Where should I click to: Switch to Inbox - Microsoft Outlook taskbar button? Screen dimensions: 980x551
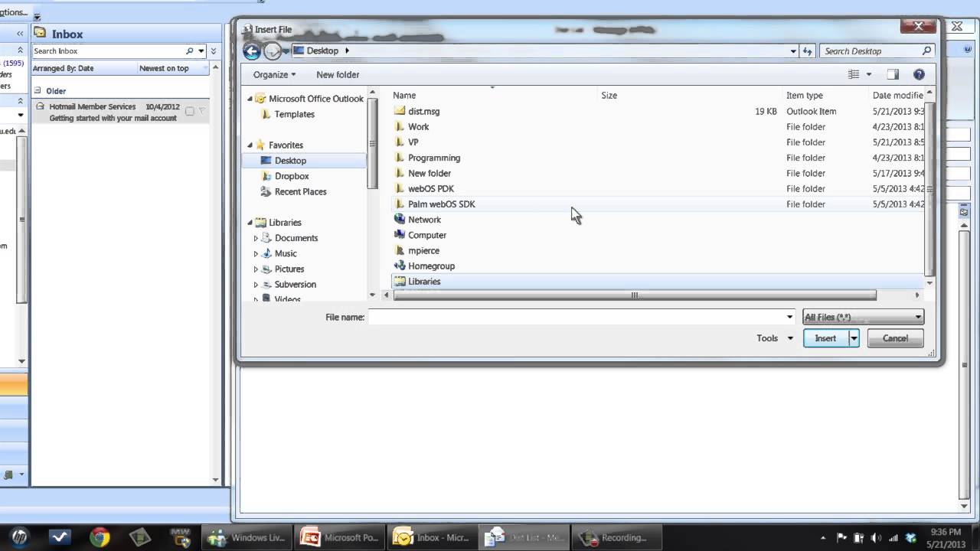[433, 537]
